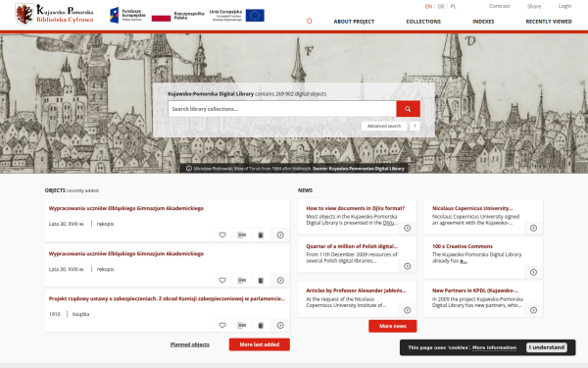Viewport: 588px width, 368px height.
Task: Open arrow on Professor Alexander Jabłoński articles card
Action: tap(408, 310)
